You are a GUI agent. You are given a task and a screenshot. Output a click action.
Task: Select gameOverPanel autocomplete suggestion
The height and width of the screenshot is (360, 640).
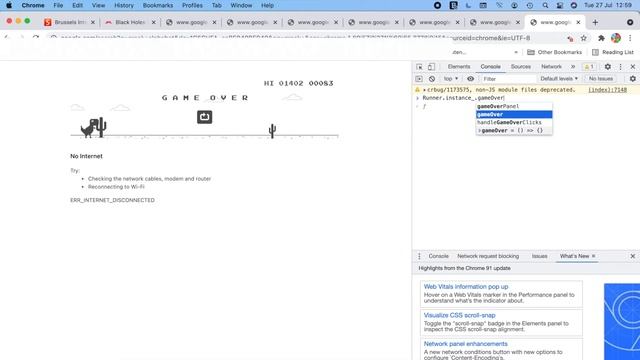514,106
